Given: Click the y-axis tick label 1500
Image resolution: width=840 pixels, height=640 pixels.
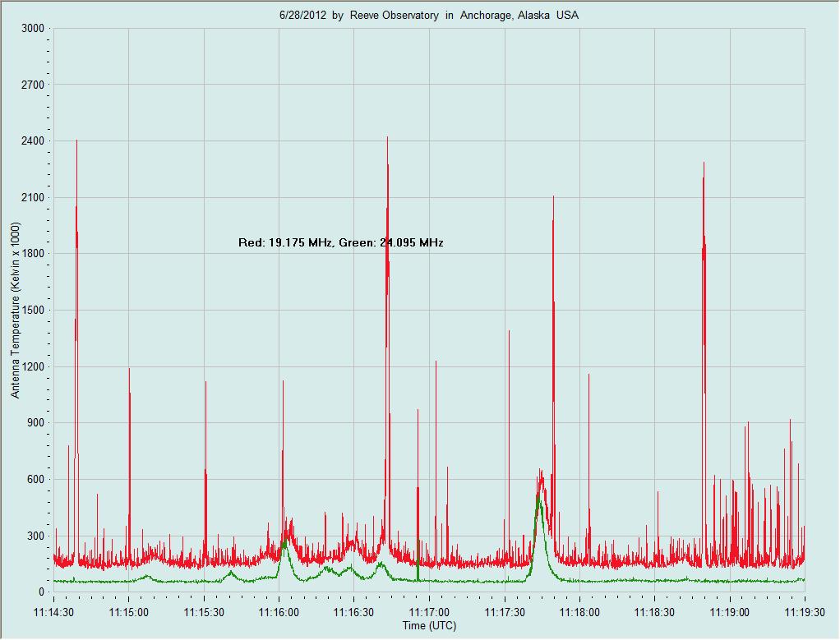Looking at the screenshot, I should coord(33,310).
